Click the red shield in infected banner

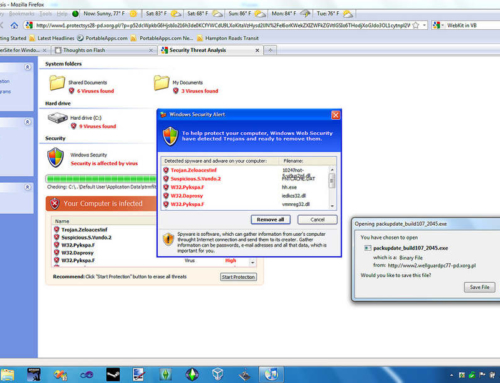pyautogui.click(x=55, y=204)
